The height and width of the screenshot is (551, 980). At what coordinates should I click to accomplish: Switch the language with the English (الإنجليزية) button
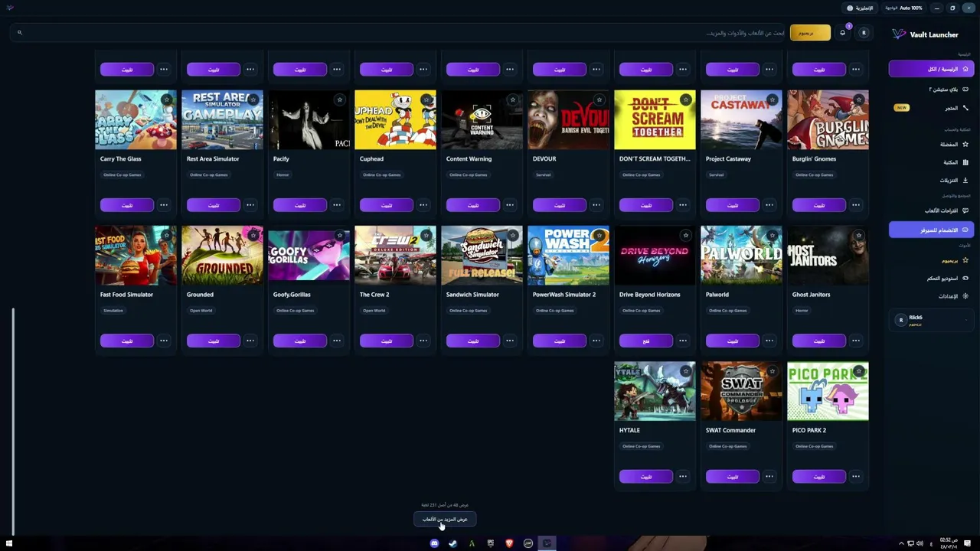pos(860,8)
